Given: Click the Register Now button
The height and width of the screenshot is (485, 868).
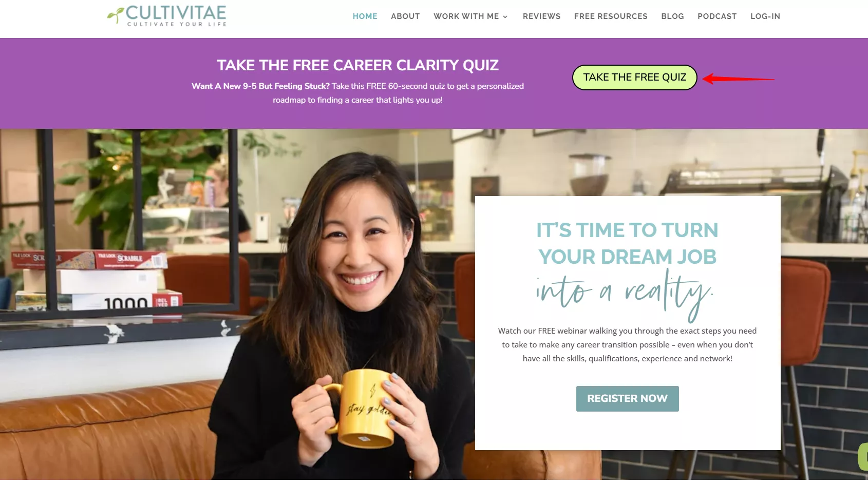Looking at the screenshot, I should coord(627,399).
